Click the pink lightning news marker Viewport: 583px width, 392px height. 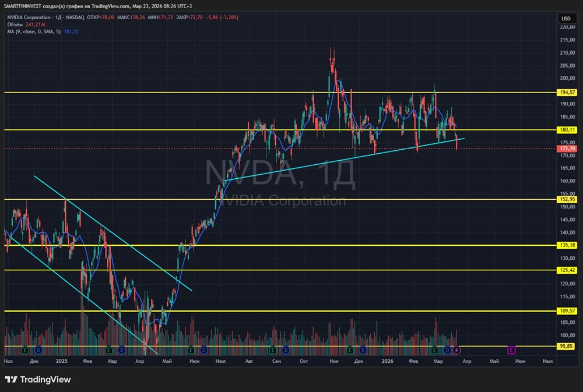[x=456, y=350]
